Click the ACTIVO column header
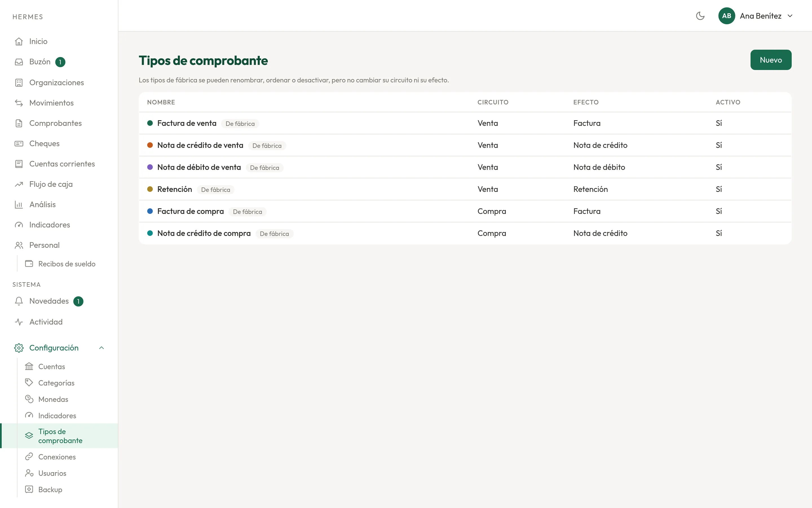 [x=728, y=102]
